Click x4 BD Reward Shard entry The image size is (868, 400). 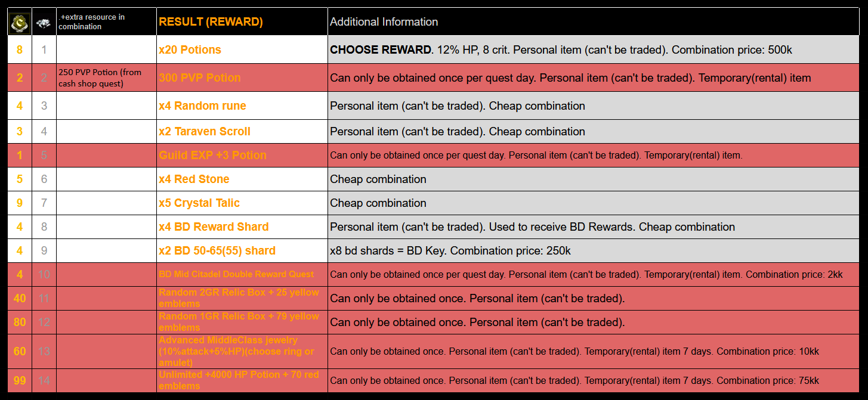214,227
